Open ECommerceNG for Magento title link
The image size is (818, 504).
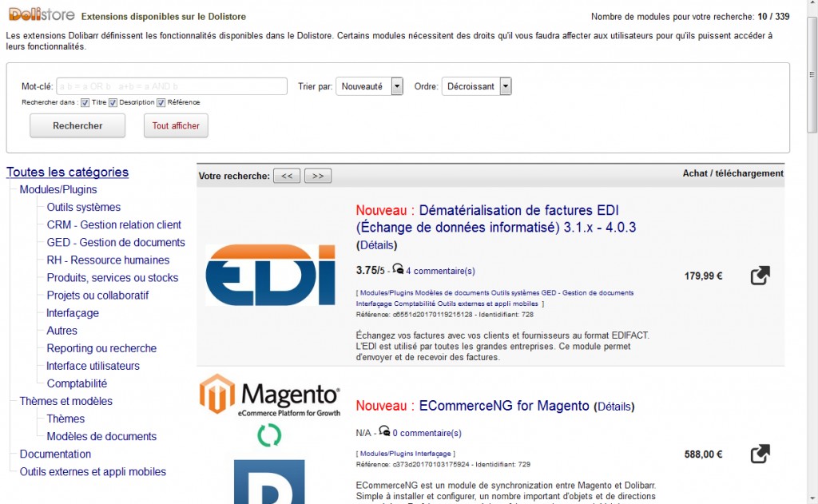pyautogui.click(x=504, y=406)
